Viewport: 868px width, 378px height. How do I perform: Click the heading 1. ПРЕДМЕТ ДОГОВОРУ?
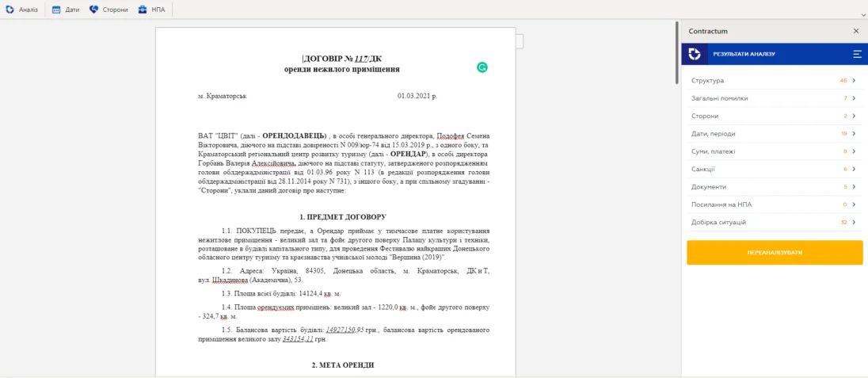pyautogui.click(x=343, y=216)
